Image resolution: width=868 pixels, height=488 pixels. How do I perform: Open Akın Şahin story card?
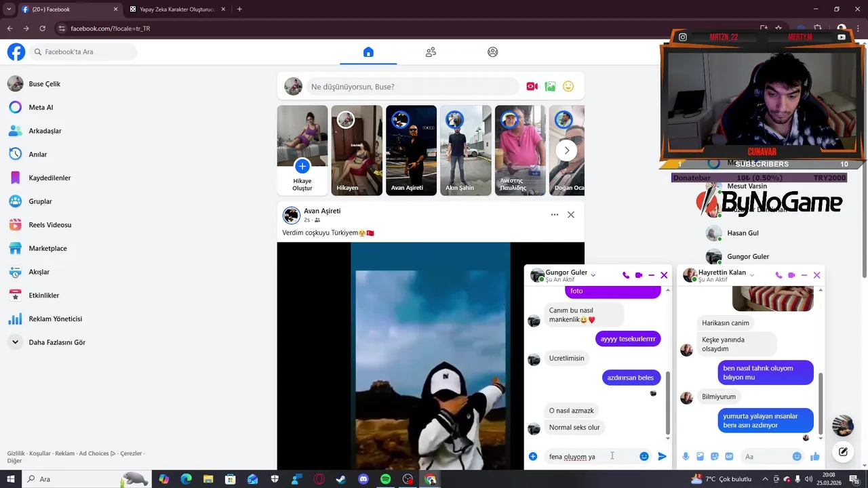click(x=466, y=150)
